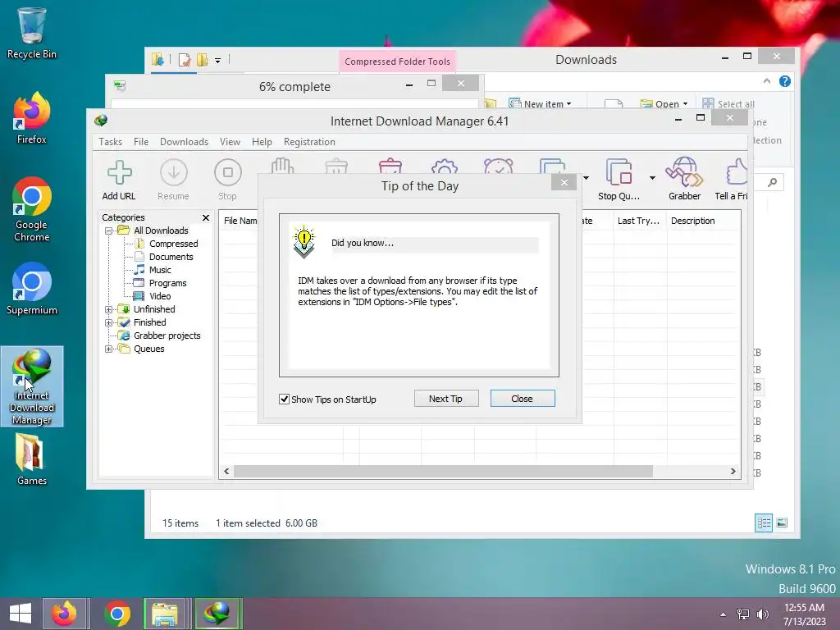Show hidden icons in system tray

[x=724, y=614]
